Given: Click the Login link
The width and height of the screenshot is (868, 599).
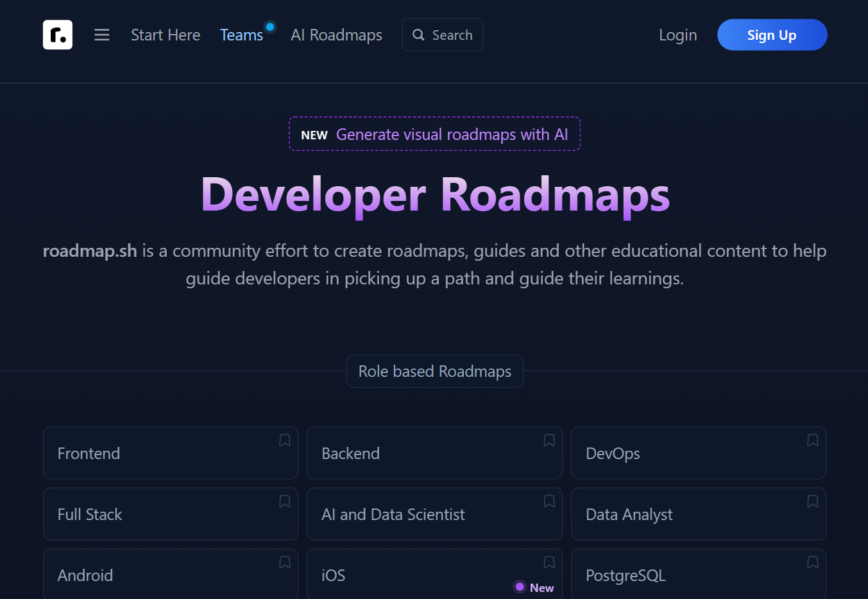Looking at the screenshot, I should coord(678,35).
